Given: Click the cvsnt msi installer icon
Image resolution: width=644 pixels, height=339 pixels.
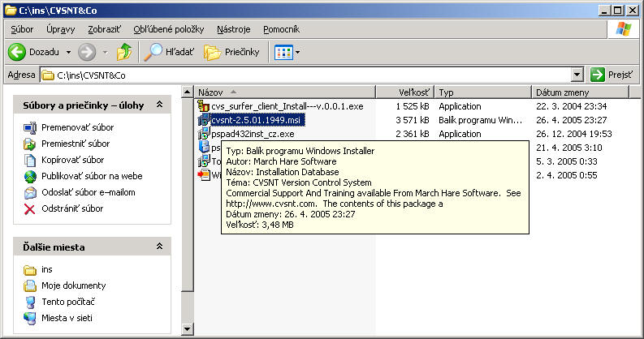Looking at the screenshot, I should pyautogui.click(x=204, y=120).
